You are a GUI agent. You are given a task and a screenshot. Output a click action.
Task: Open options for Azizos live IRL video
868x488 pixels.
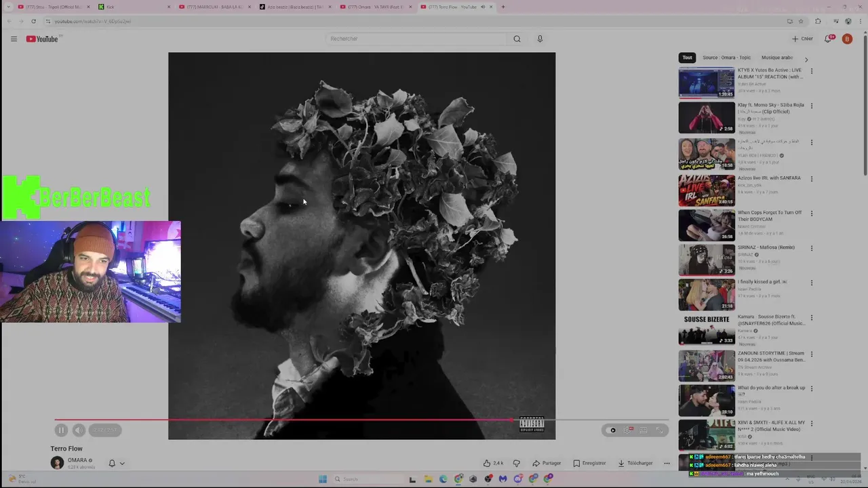812,179
